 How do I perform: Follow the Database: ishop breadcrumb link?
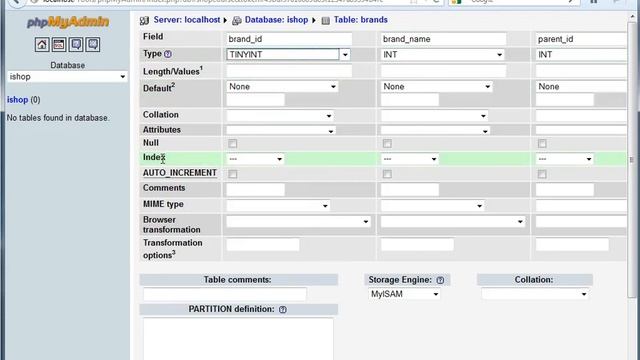(x=276, y=20)
